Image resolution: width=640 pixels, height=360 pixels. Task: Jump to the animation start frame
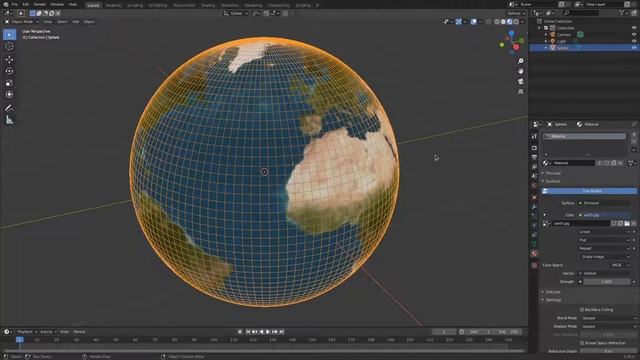(x=248, y=332)
